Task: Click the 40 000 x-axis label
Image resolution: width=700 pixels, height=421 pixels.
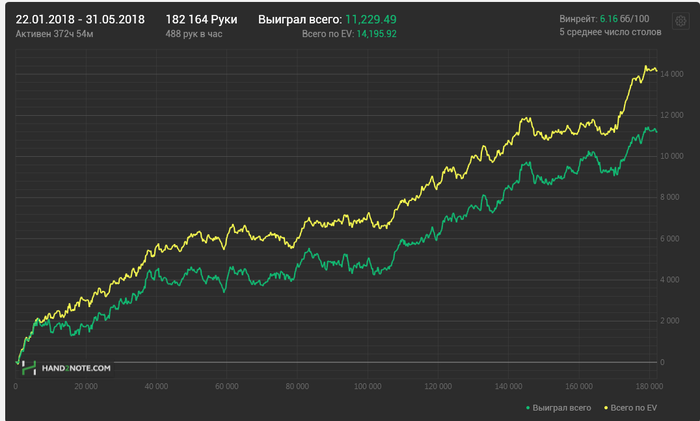Action: click(x=156, y=386)
